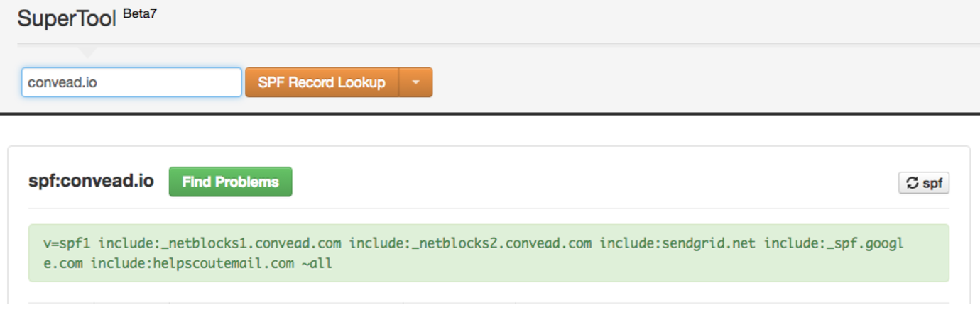This screenshot has height=322, width=980.
Task: Select the spf:convead.io result heading
Action: coord(91,181)
